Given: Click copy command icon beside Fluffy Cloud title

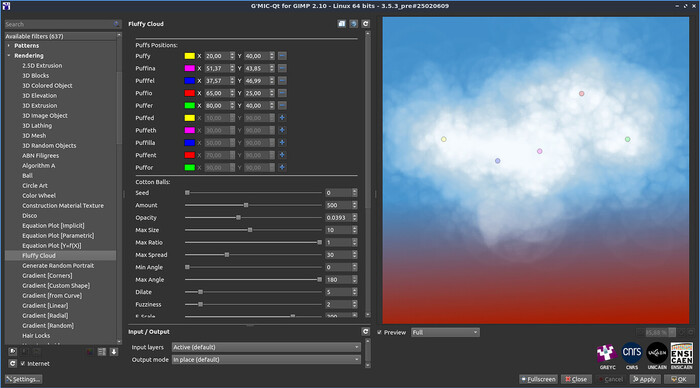Looking at the screenshot, I should tap(342, 24).
